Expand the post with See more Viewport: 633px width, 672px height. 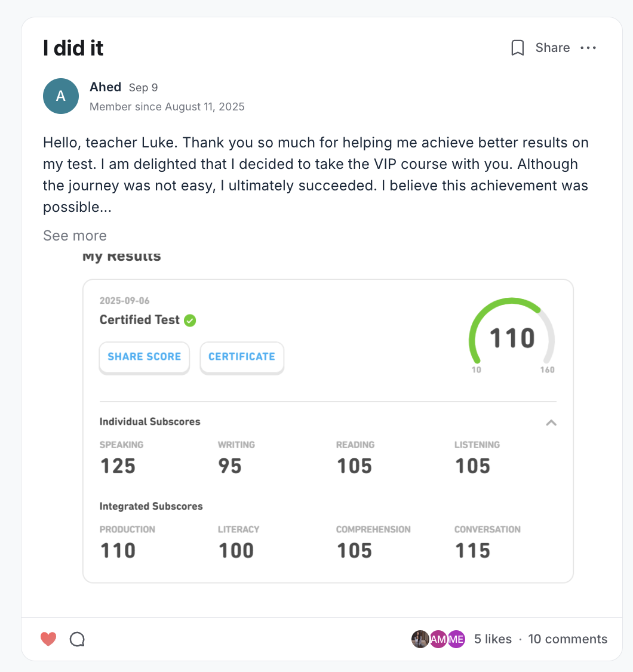point(75,236)
